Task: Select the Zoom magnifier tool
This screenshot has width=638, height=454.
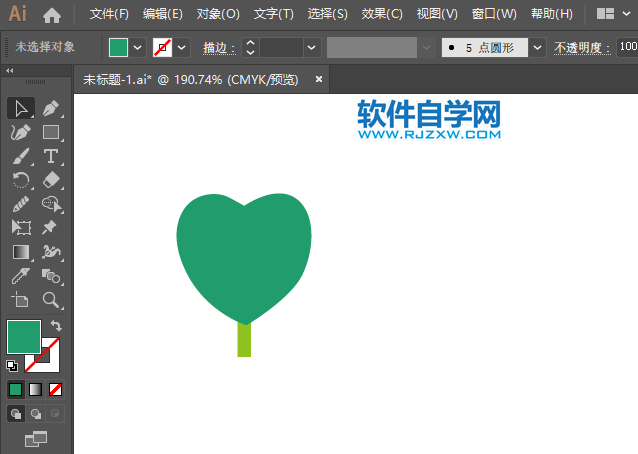Action: [x=51, y=300]
